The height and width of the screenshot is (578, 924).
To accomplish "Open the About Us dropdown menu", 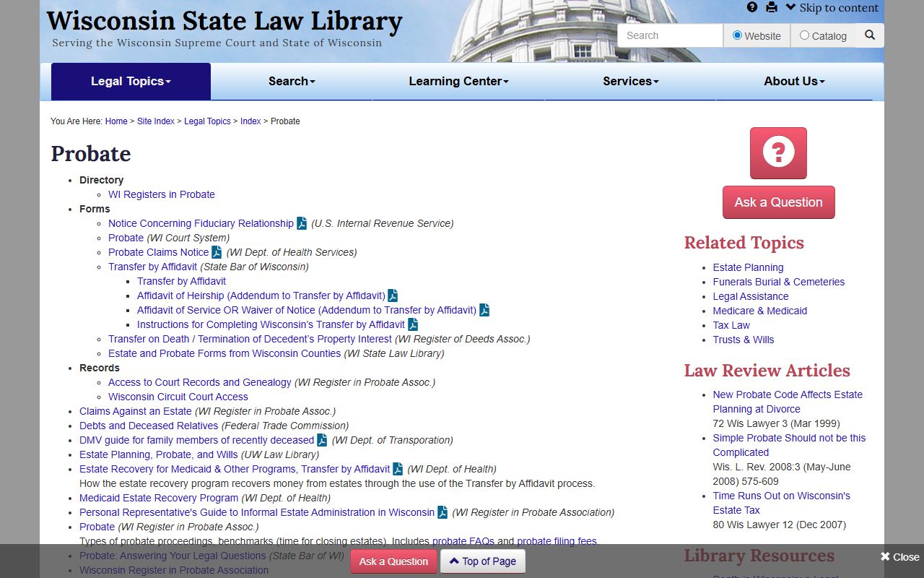I will [x=794, y=82].
